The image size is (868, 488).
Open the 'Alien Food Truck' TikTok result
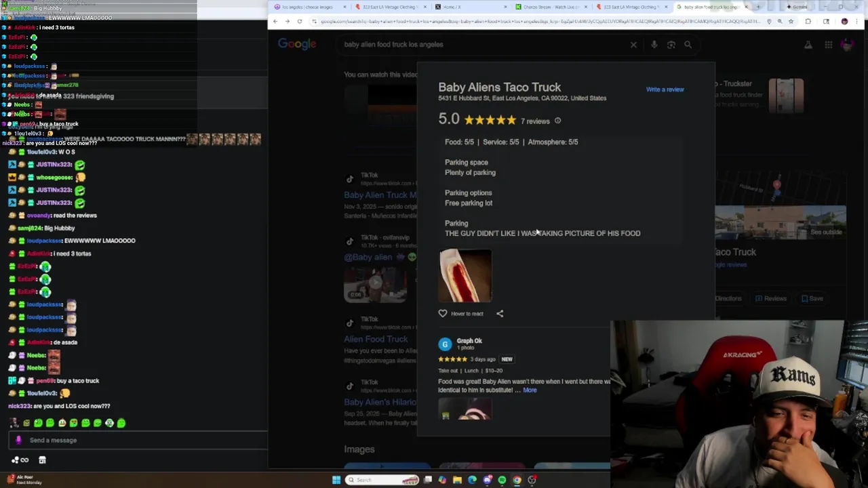tap(376, 339)
